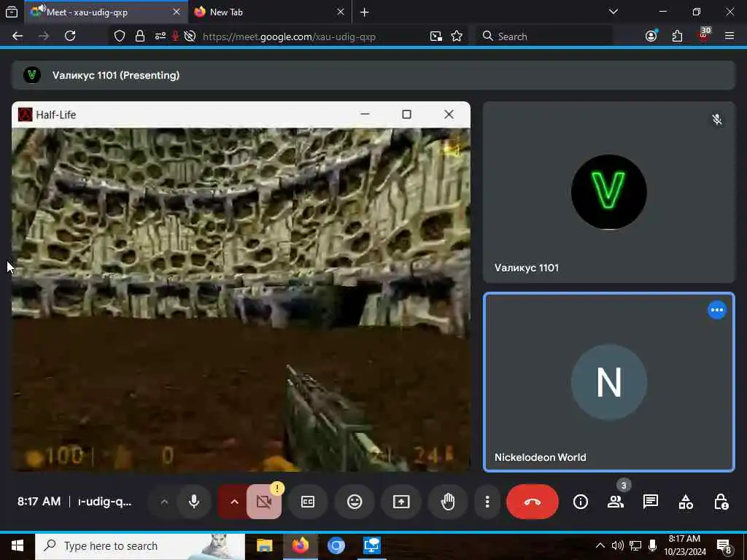This screenshot has width=747, height=560.
Task: Open the tracking protection shield icon
Action: 120,36
